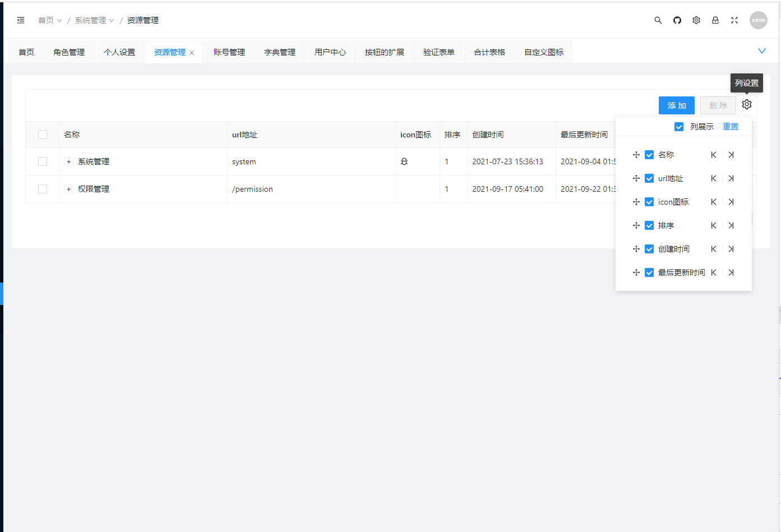Viewport: 781px width, 532px height.
Task: Enter fullscreen using the expand icon
Action: (734, 20)
